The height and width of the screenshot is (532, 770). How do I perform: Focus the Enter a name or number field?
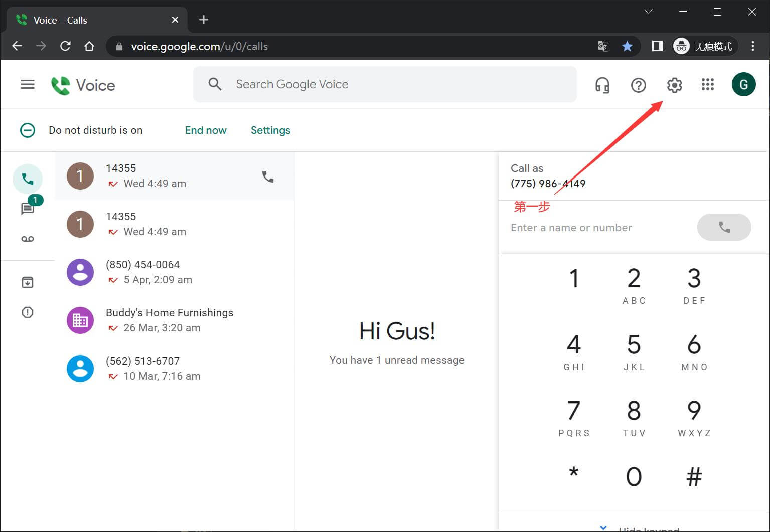[x=597, y=228]
